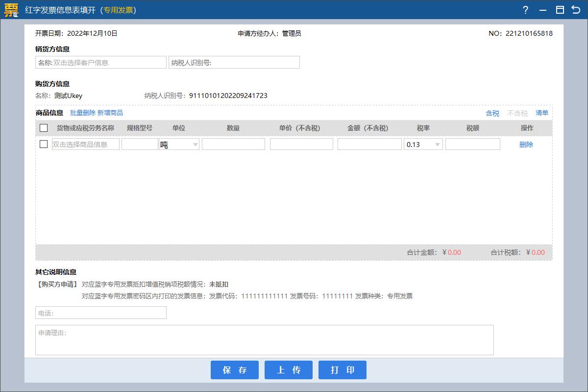The width and height of the screenshot is (588, 392).
Task: Click the 票 application logo icon
Action: click(10, 10)
